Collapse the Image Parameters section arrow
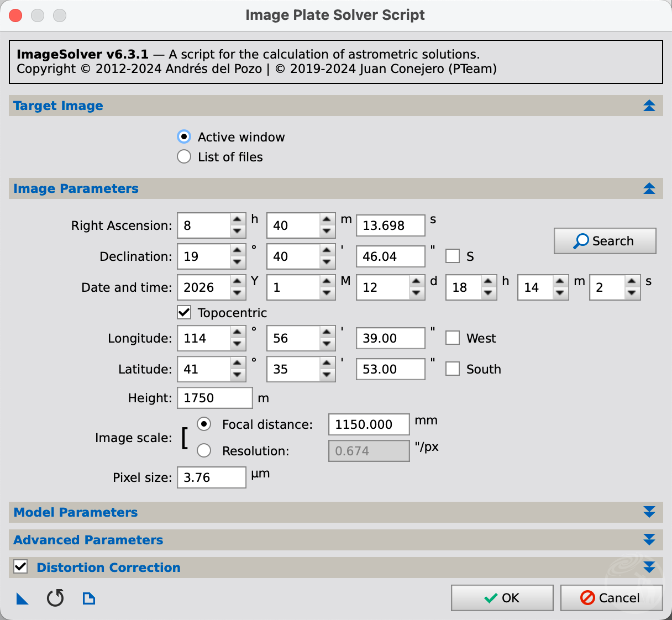672x620 pixels. pyautogui.click(x=649, y=189)
